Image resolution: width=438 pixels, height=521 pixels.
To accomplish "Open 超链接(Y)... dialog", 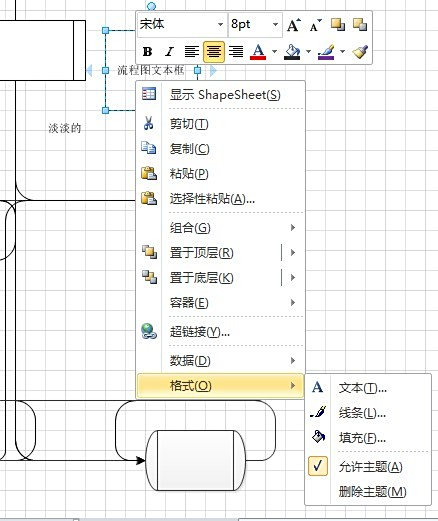I will coord(220,332).
